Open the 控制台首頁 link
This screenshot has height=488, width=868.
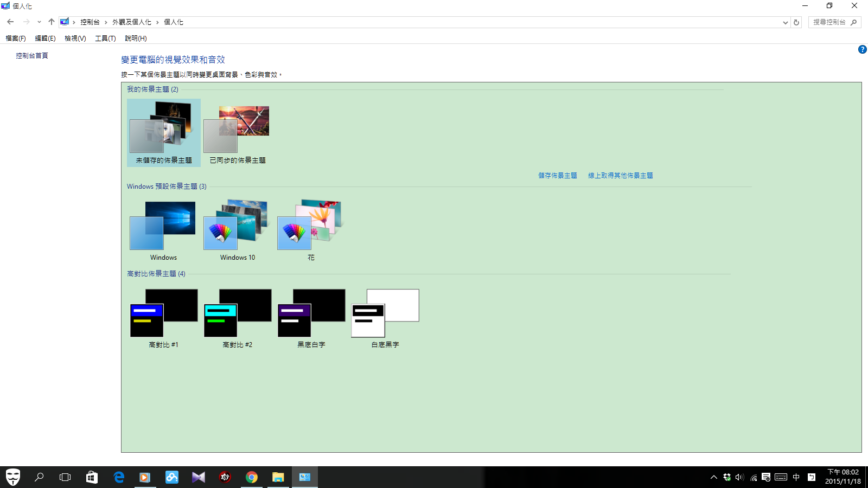coord(32,56)
